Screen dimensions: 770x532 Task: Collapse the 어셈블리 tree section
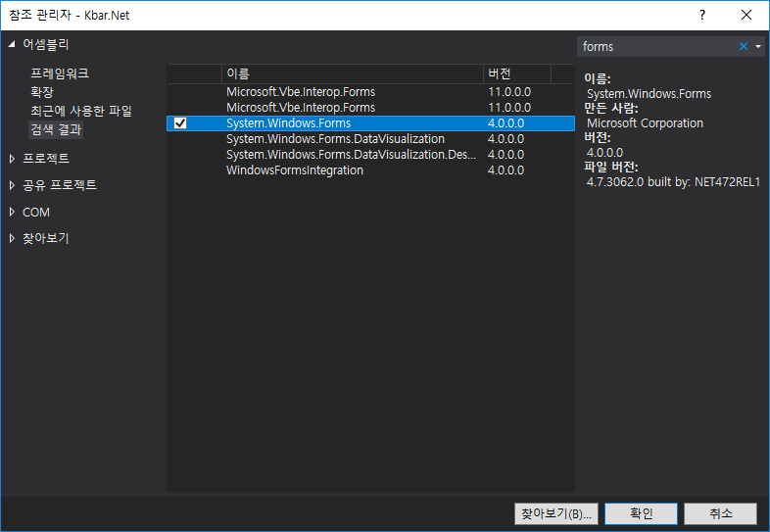(12, 44)
